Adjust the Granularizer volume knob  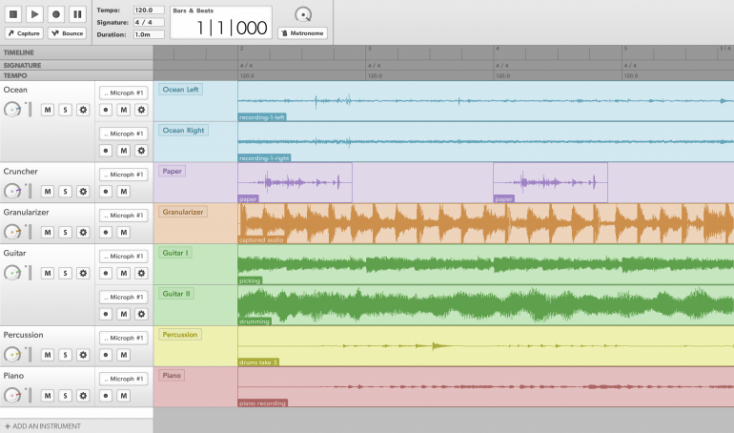pos(13,232)
